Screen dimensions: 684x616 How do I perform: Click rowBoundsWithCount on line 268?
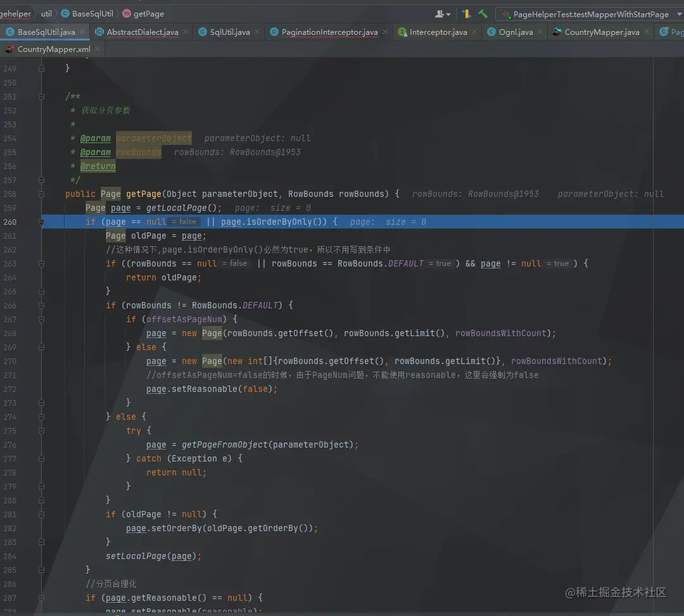tap(501, 333)
